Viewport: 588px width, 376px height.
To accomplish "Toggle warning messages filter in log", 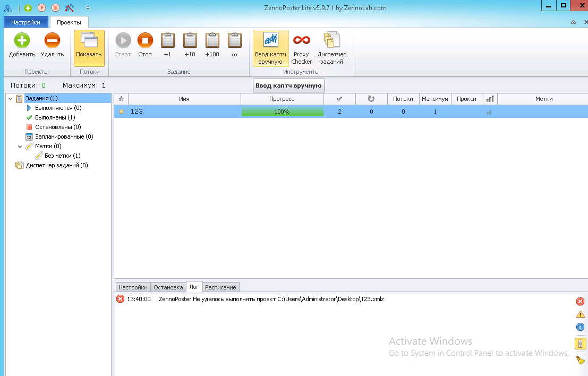I will [x=580, y=314].
